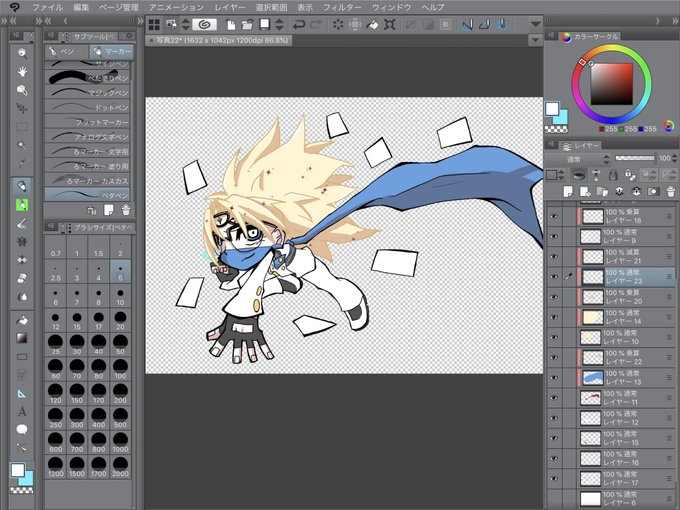Select the Hand move tool
Viewport: 680px width, 510px height.
click(22, 72)
